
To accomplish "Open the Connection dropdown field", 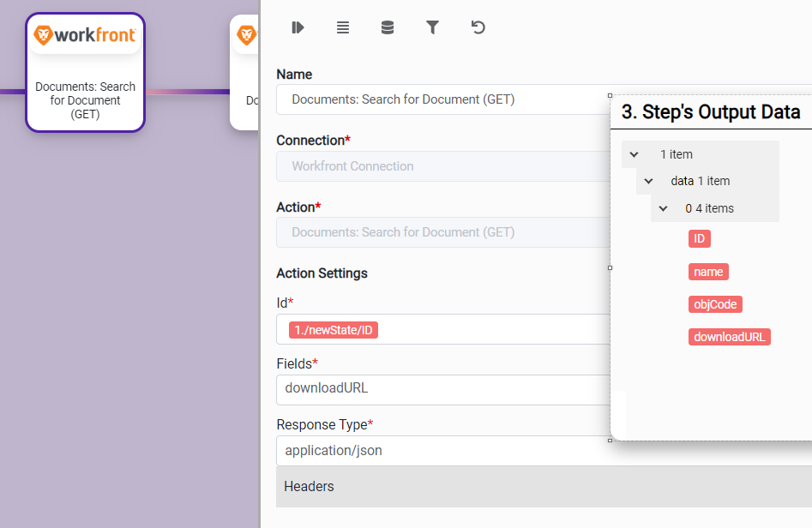I will click(x=442, y=166).
